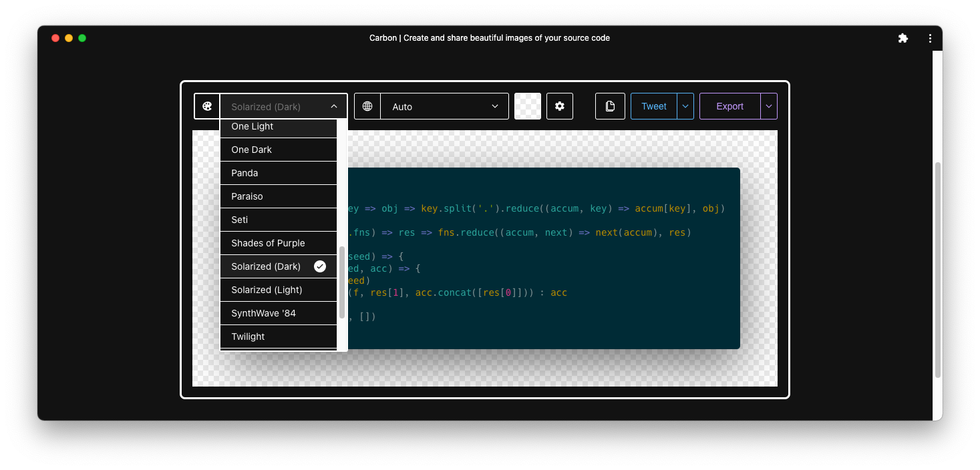Click the checkmark beside Solarized (Dark)
This screenshot has width=980, height=470.
(320, 266)
